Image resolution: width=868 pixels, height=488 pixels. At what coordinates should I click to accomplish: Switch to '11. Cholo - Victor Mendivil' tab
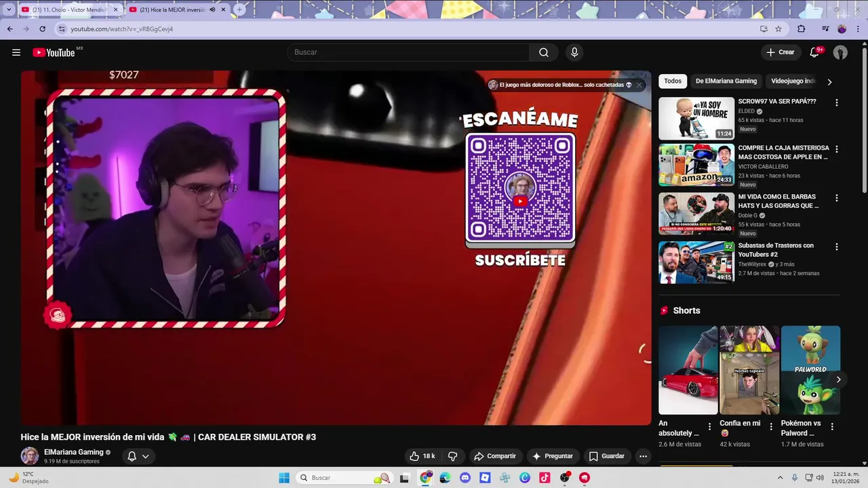click(x=69, y=9)
